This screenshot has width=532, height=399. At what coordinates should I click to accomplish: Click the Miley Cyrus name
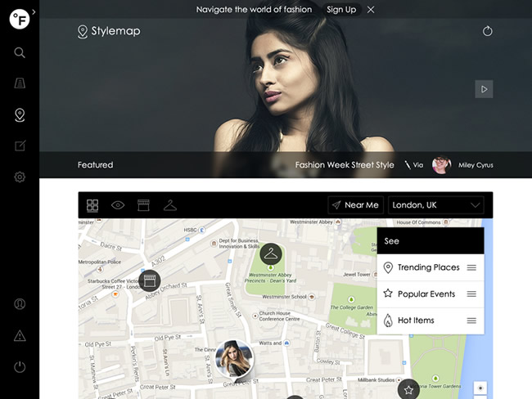click(476, 165)
